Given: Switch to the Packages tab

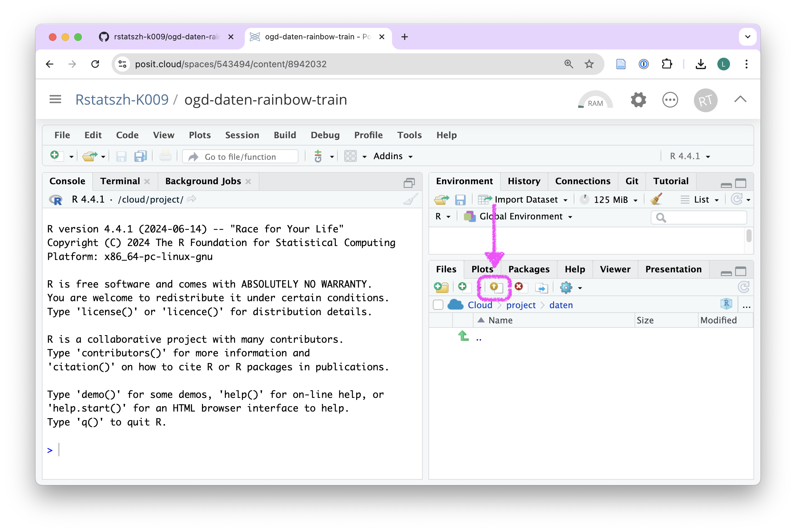Looking at the screenshot, I should coord(529,269).
